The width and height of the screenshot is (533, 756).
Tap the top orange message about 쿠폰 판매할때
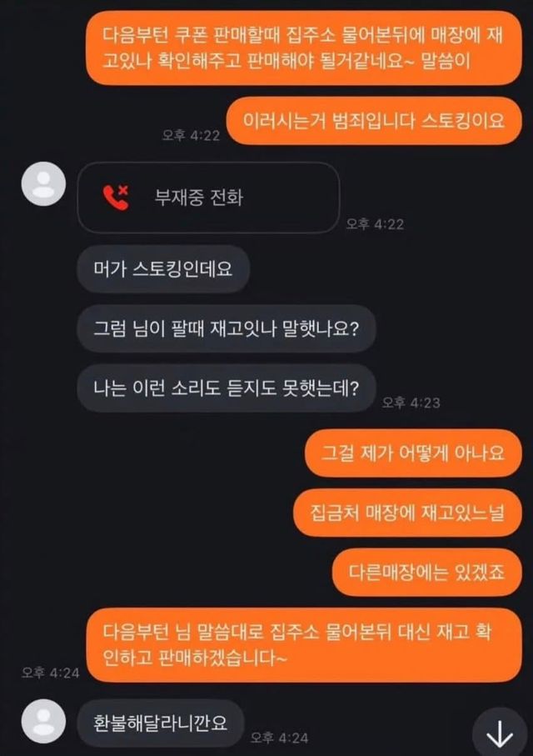tap(304, 48)
